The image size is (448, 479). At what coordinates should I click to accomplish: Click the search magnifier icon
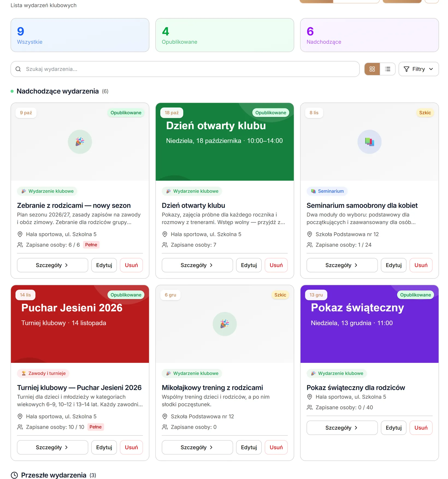pos(18,69)
